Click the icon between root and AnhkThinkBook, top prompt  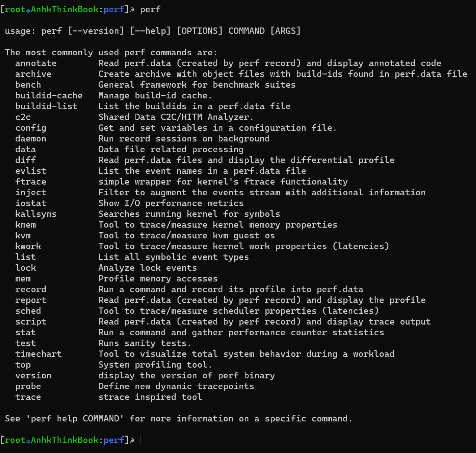(x=28, y=10)
